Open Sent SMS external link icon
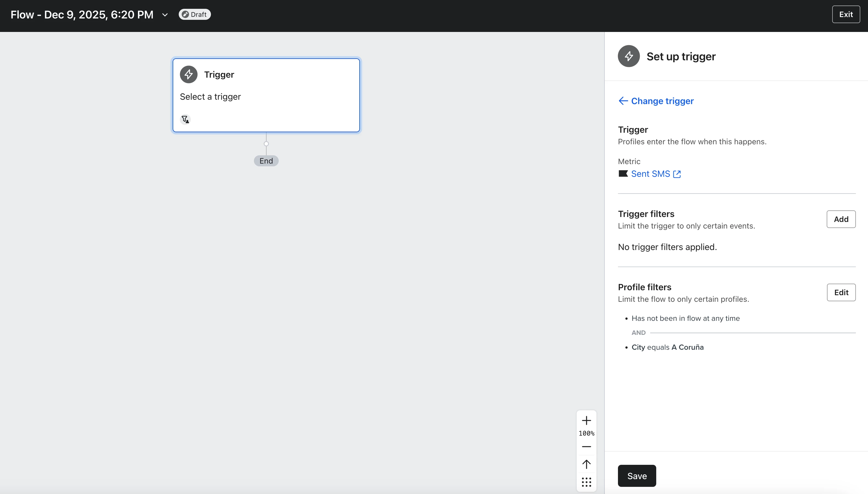868x494 pixels. (x=677, y=174)
